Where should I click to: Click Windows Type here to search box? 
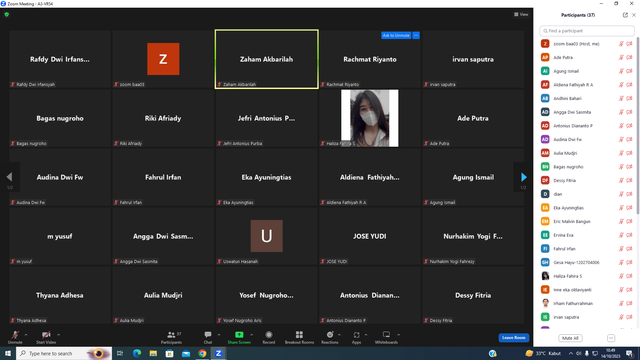[64, 353]
